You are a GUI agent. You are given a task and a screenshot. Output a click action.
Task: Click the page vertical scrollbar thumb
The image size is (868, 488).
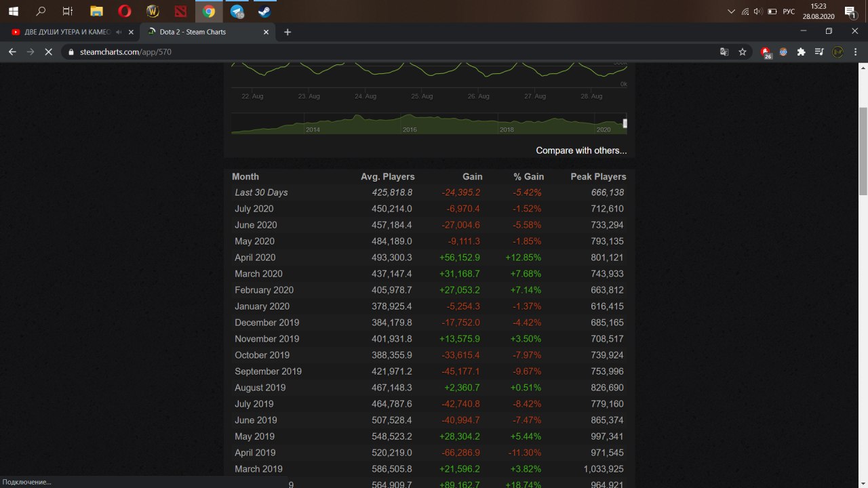click(x=863, y=150)
